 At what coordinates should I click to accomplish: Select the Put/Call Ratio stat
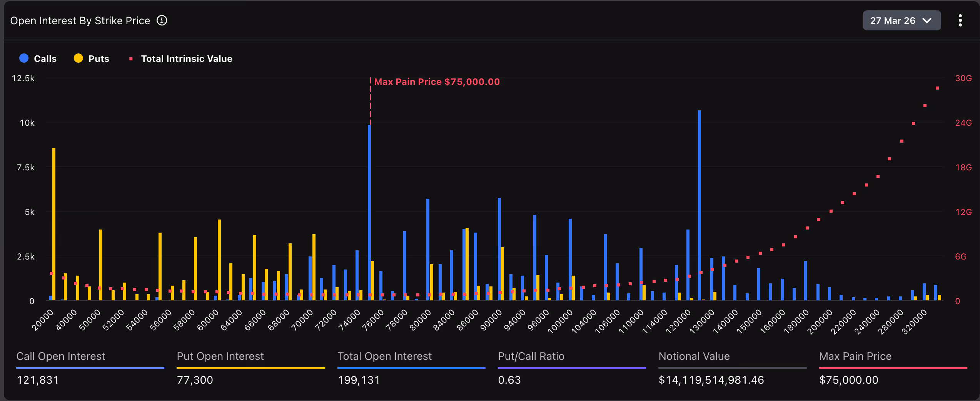coord(531,356)
